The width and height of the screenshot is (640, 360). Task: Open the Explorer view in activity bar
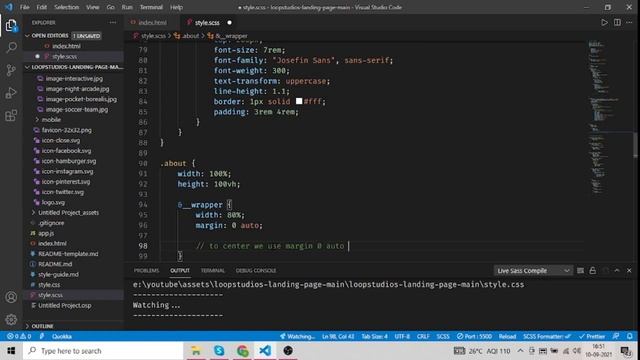tap(11, 26)
